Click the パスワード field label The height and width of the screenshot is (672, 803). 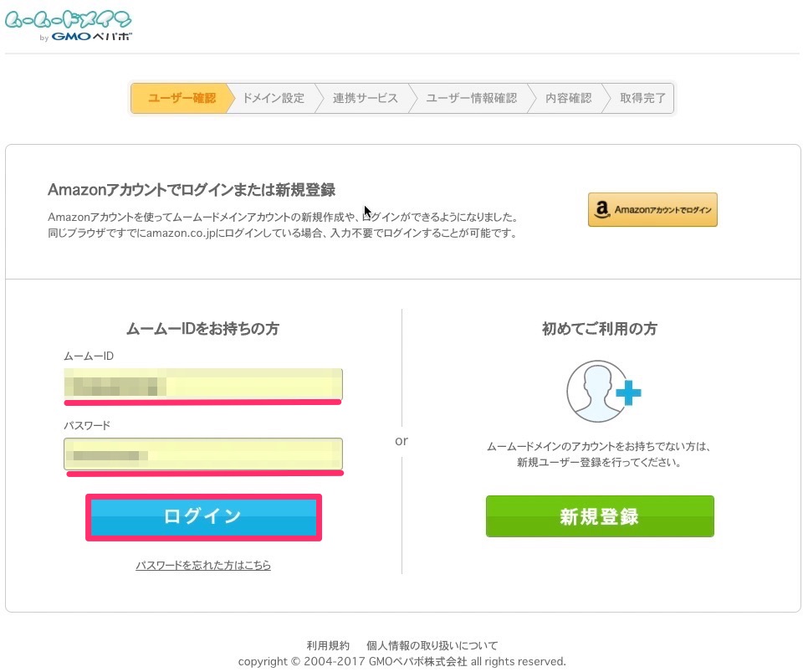pos(87,426)
